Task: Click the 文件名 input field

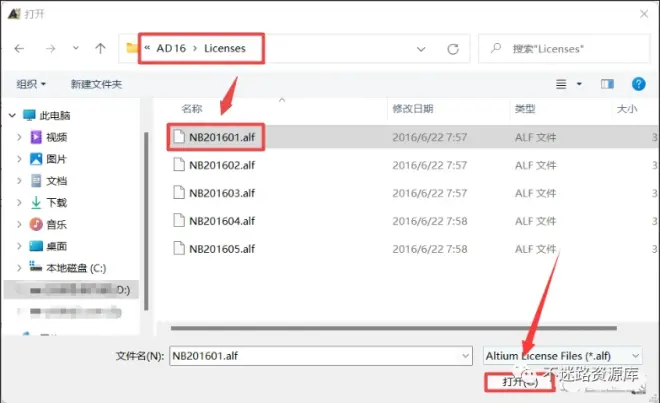Action: tap(315, 355)
